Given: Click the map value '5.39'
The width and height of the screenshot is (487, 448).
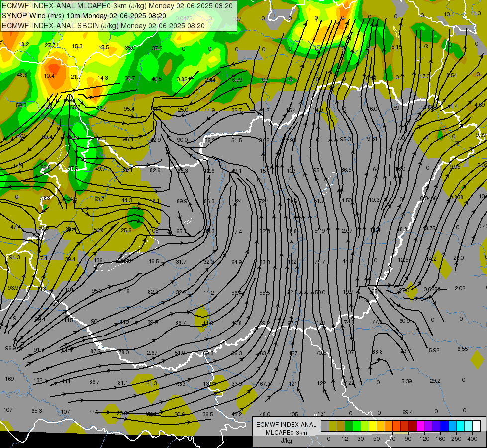Looking at the screenshot, I should pyautogui.click(x=407, y=381).
